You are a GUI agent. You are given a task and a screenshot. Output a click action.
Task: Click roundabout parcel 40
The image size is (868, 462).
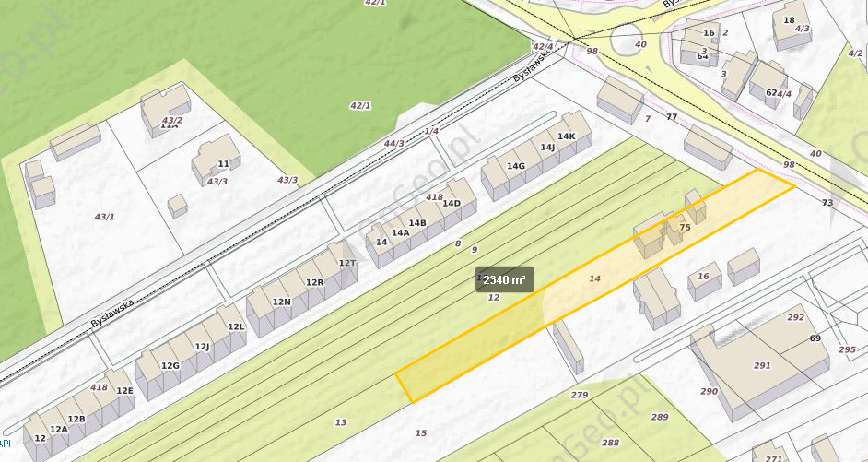coord(640,44)
